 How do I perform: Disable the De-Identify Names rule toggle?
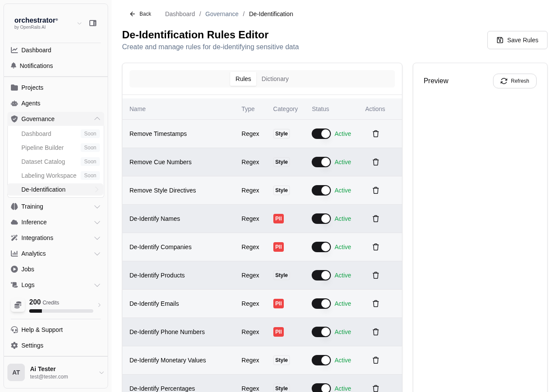click(321, 219)
